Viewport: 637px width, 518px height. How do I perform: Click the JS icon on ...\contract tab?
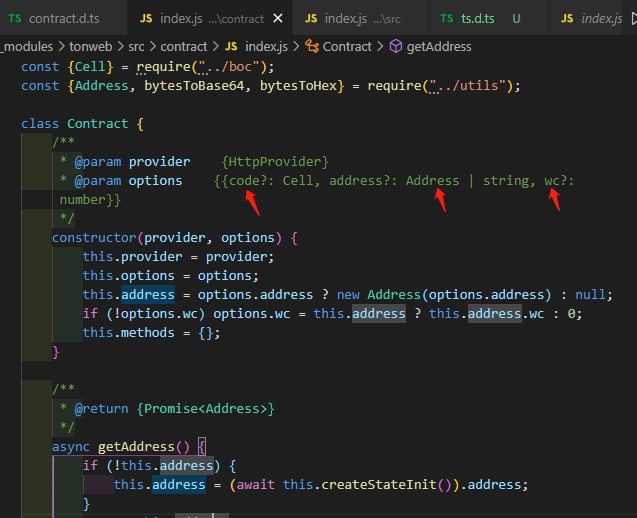pos(146,19)
